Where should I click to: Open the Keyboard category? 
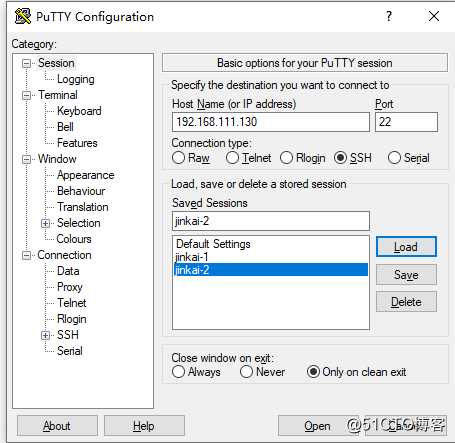click(79, 111)
